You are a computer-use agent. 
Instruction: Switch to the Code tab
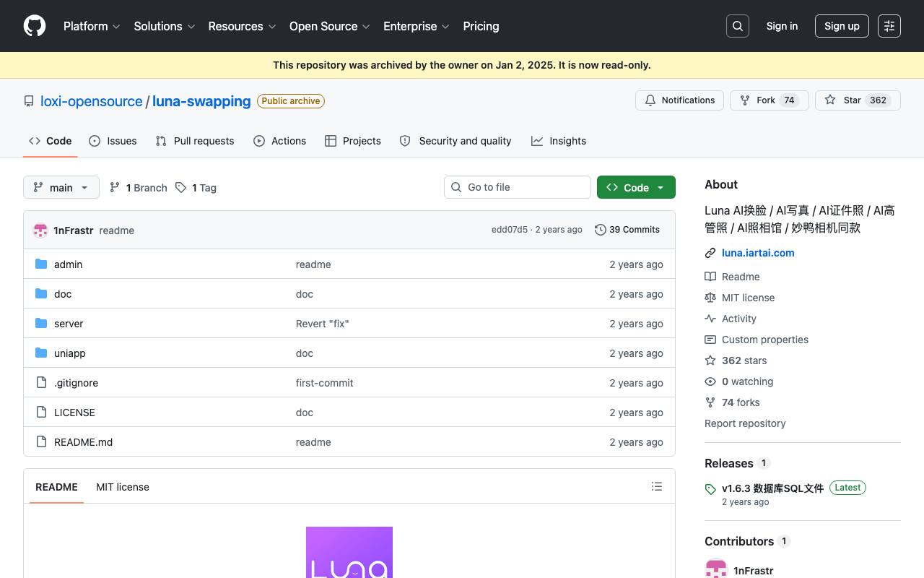tap(51, 141)
